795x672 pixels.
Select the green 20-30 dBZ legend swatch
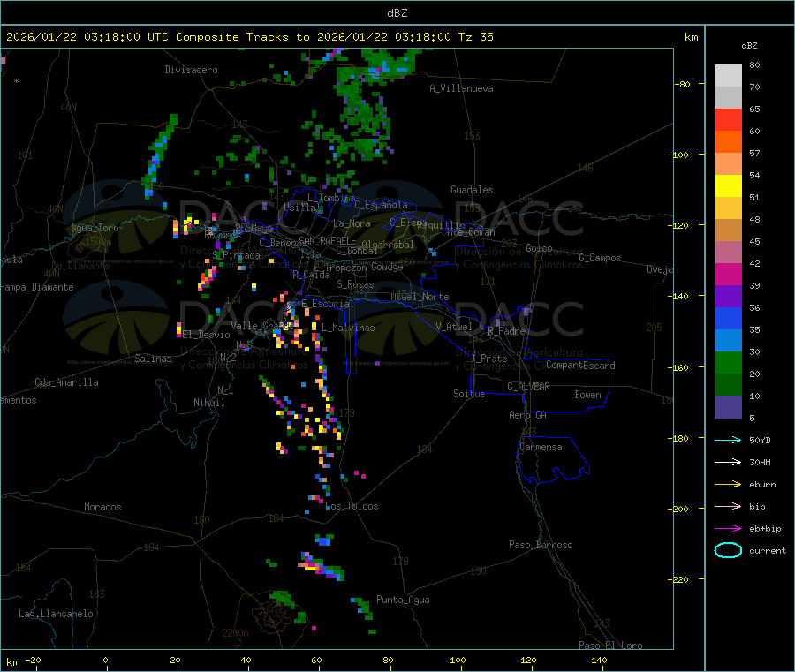coord(728,362)
